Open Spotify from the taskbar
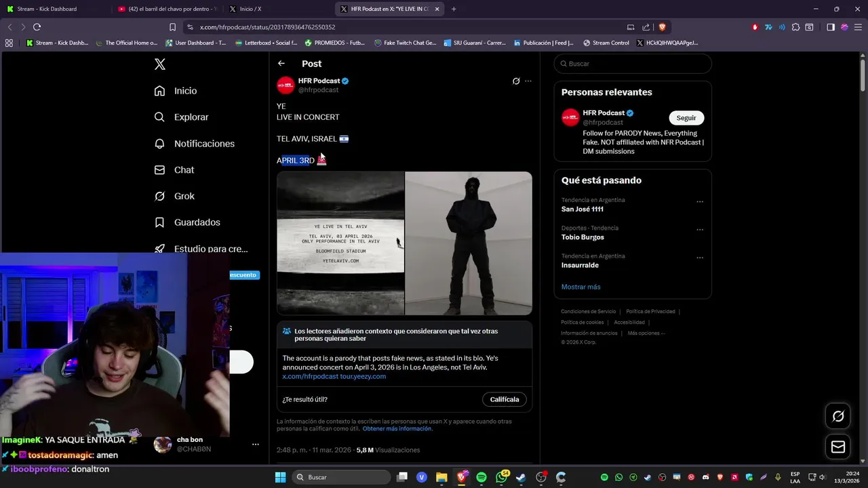Screen dimensions: 868x488 click(x=481, y=477)
